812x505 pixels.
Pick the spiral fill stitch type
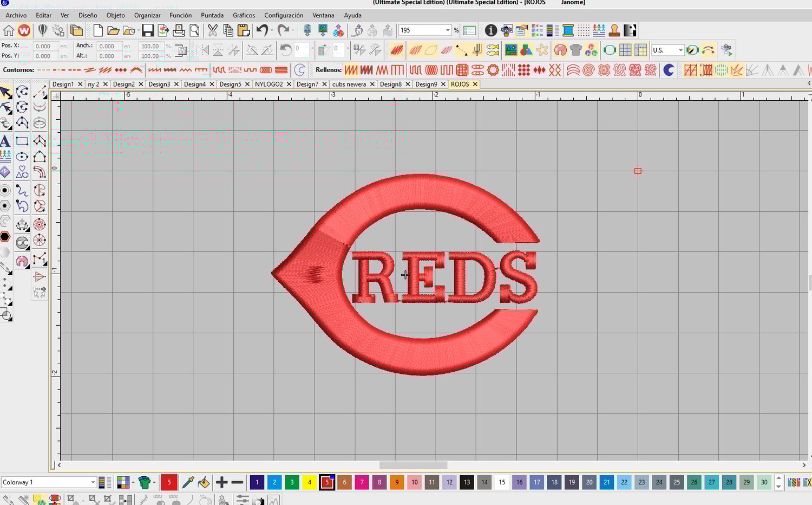point(588,70)
